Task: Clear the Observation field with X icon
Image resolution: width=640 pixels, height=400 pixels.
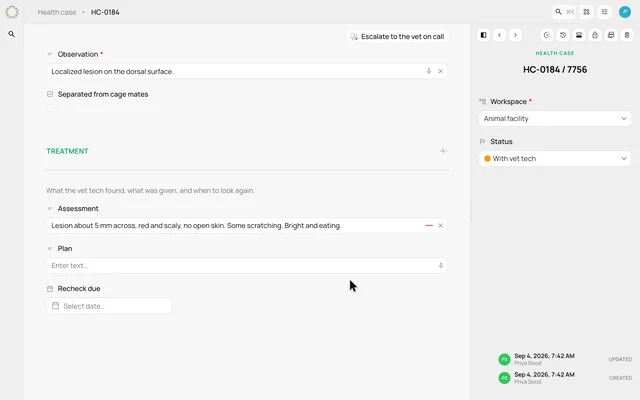Action: tap(440, 71)
